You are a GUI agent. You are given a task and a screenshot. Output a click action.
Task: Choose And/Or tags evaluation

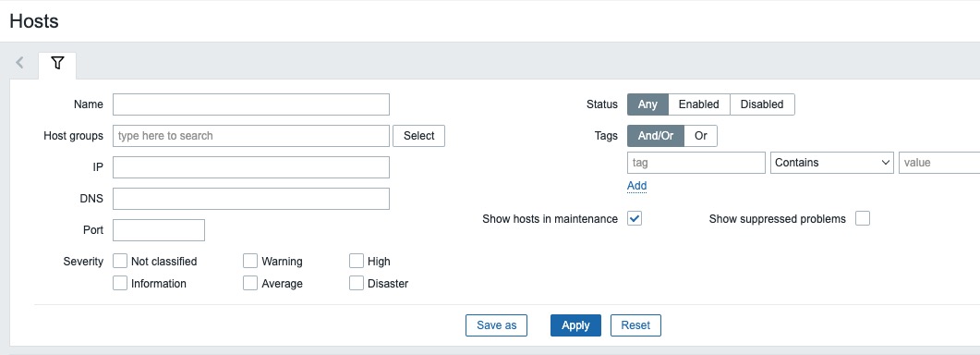[656, 136]
